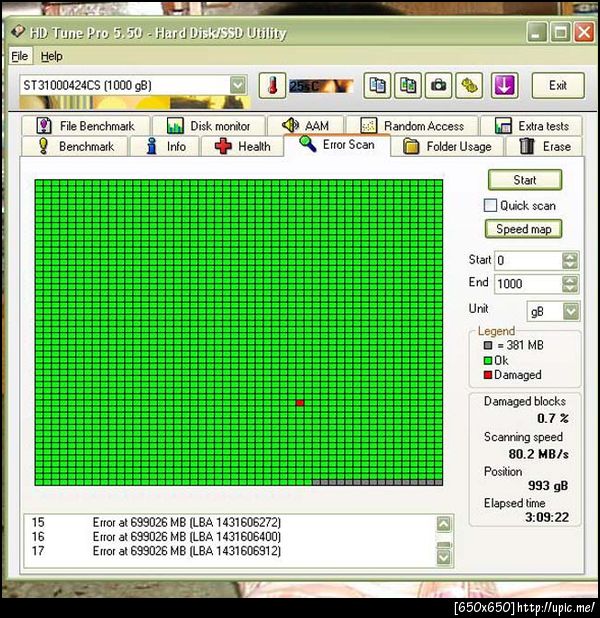The height and width of the screenshot is (618, 600).
Task: Open options with the yellow tools icon
Action: (x=469, y=85)
